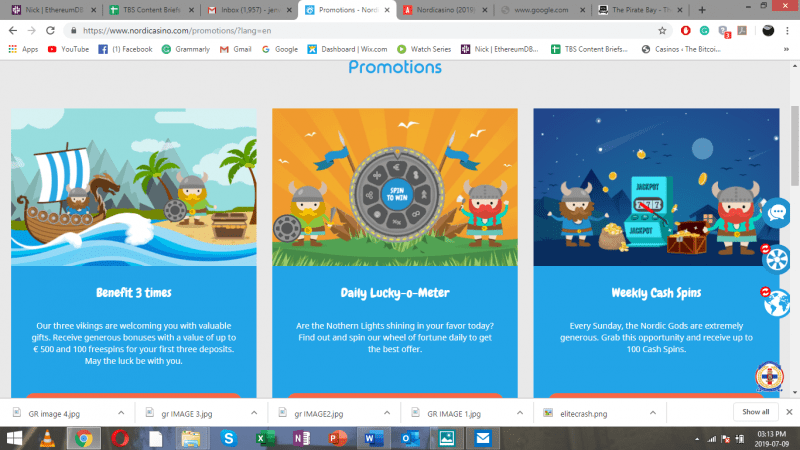Bookmark this page with the star icon
This screenshot has width=800, height=450.
[x=662, y=31]
